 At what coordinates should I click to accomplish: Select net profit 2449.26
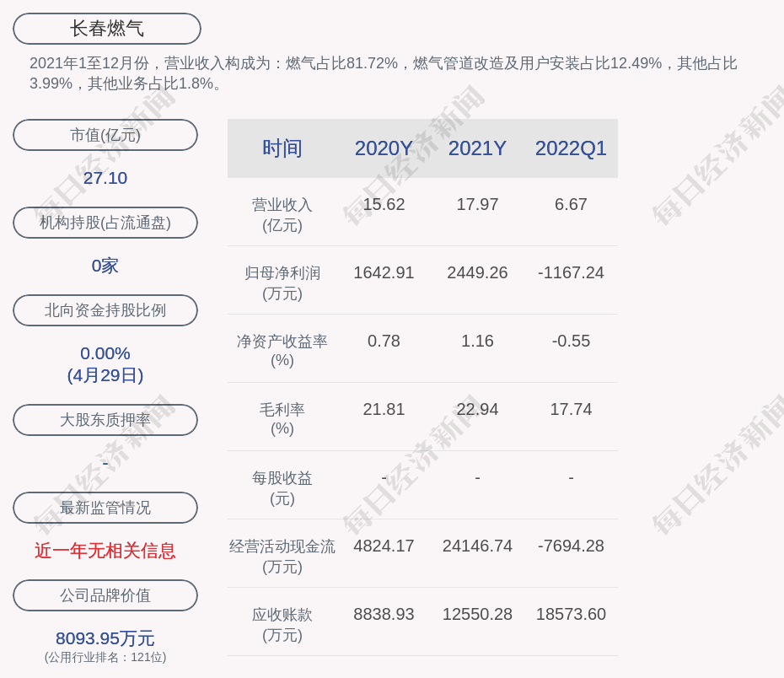click(477, 273)
